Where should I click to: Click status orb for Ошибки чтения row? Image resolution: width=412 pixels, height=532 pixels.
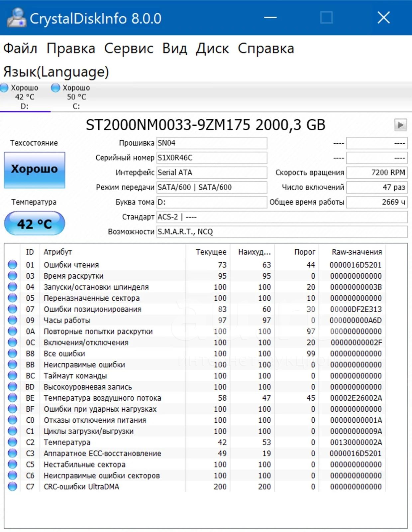click(13, 265)
